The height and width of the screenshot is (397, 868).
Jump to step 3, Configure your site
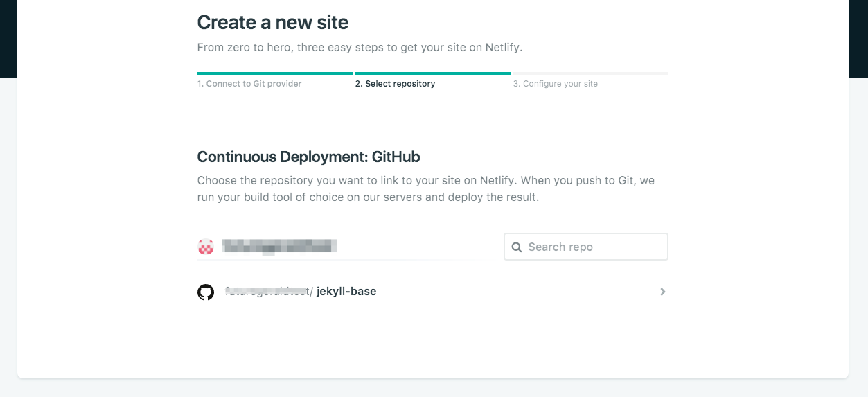pyautogui.click(x=555, y=84)
